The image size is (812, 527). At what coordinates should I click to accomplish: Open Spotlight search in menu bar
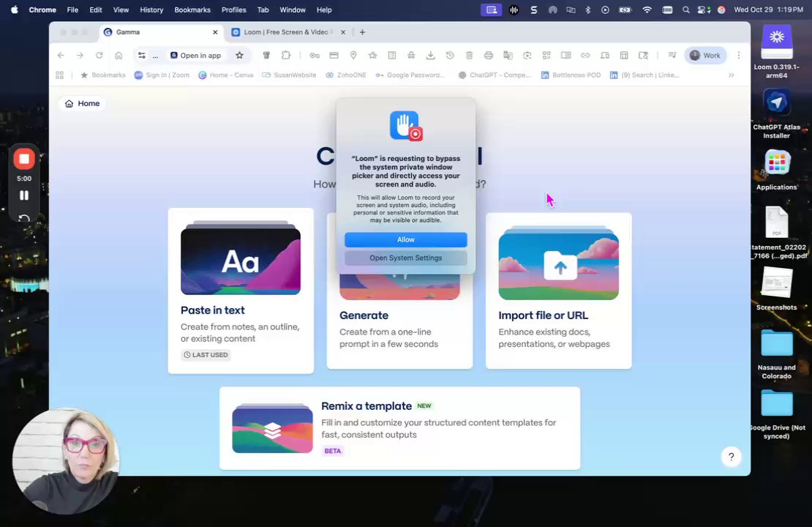pyautogui.click(x=685, y=10)
